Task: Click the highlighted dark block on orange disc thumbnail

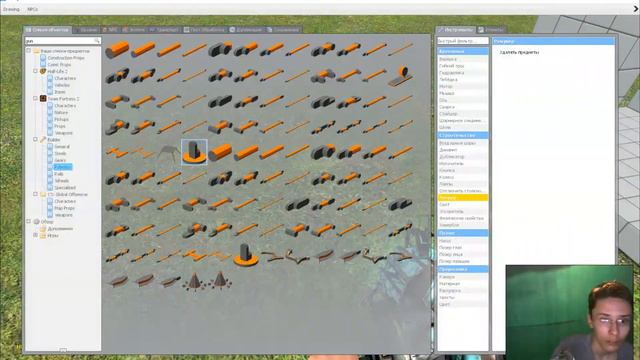Action: click(194, 152)
